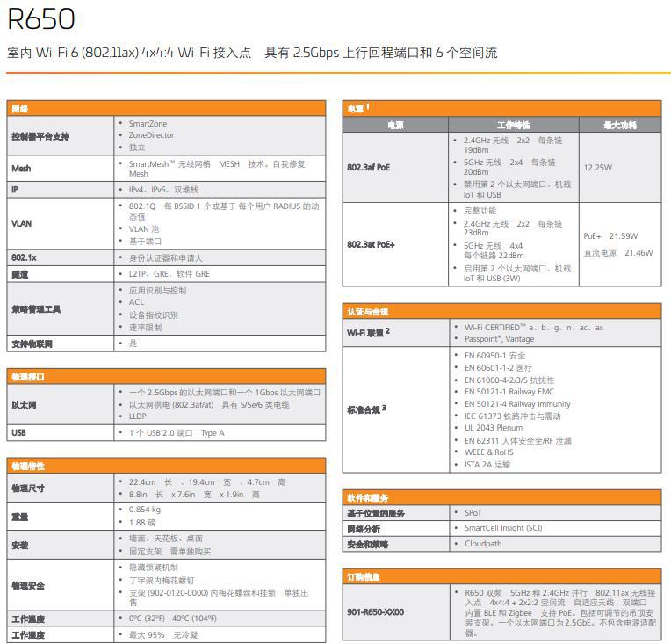Image resolution: width=671 pixels, height=644 pixels.
Task: Select the WEEE & RoHS entry
Action: pos(488,452)
